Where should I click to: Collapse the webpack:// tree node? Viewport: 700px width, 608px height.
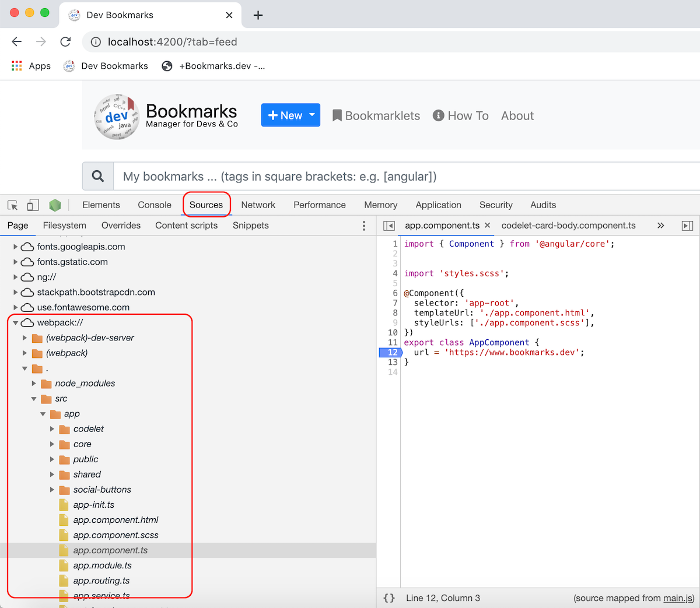pyautogui.click(x=16, y=322)
